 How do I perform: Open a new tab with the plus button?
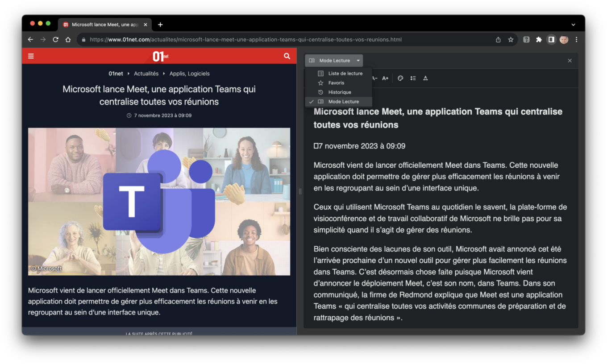[x=160, y=25]
